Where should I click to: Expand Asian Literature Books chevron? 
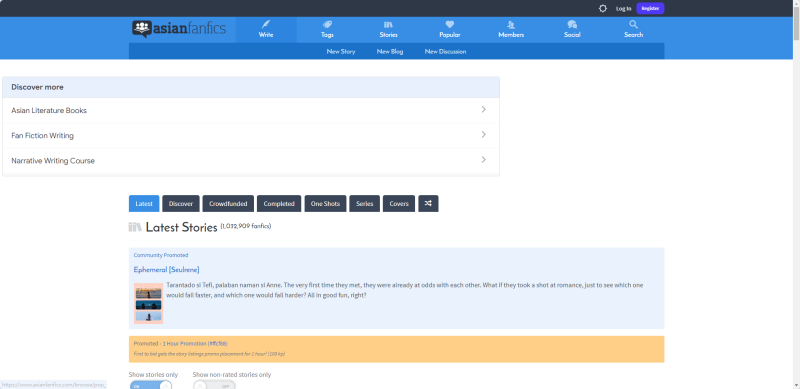point(484,109)
